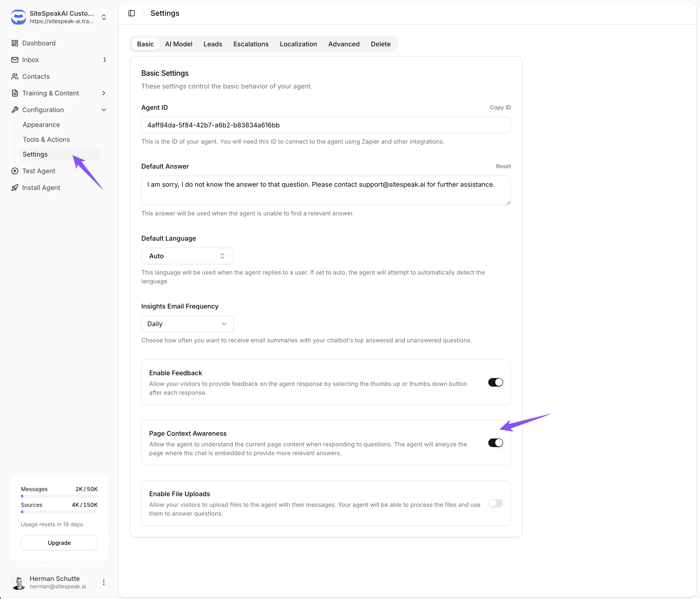Open Dashboard via its grid icon
Viewport: 700px width, 599px height.
click(x=15, y=43)
